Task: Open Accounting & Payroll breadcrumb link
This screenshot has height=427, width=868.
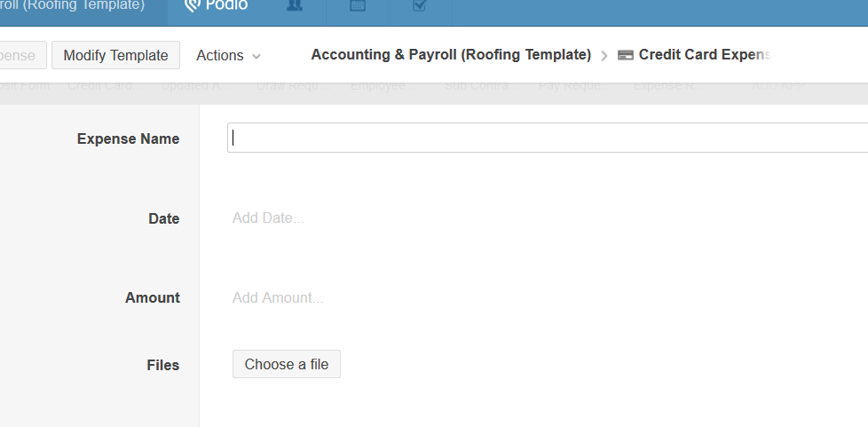Action: 451,55
